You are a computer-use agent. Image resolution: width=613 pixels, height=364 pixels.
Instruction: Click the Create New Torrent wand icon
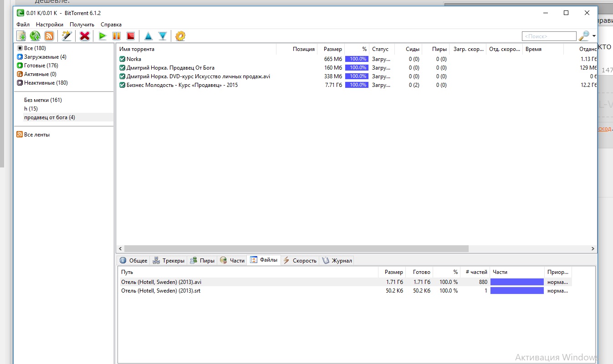[67, 36]
